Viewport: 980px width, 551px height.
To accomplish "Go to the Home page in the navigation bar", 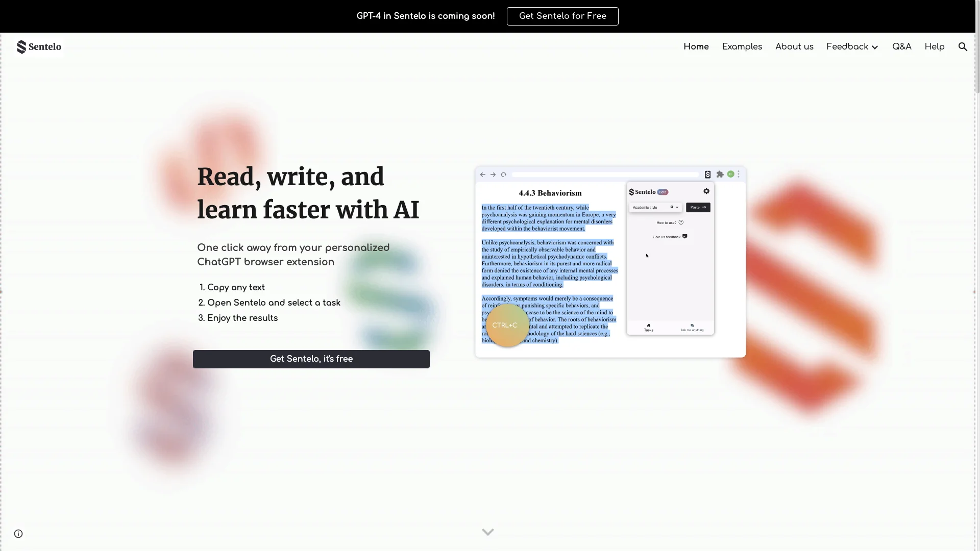I will tap(696, 47).
